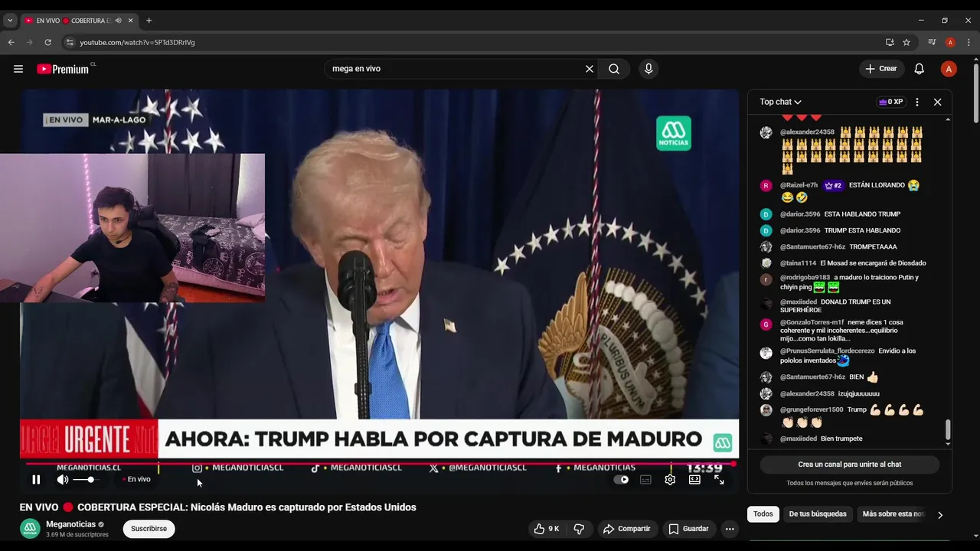This screenshot has width=980, height=551.
Task: Jump to live with En vivo indicator
Action: coord(137,480)
